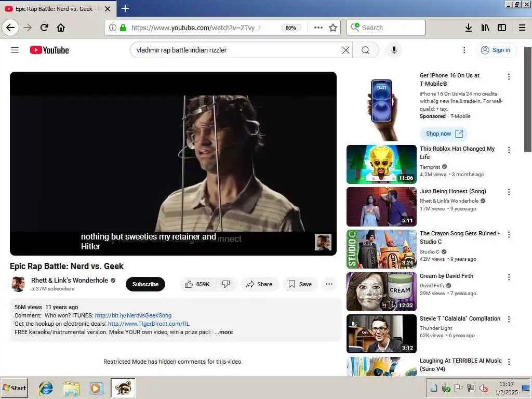Click the page vertical scrollbar thumb
This screenshot has width=532, height=399.
pos(528,99)
